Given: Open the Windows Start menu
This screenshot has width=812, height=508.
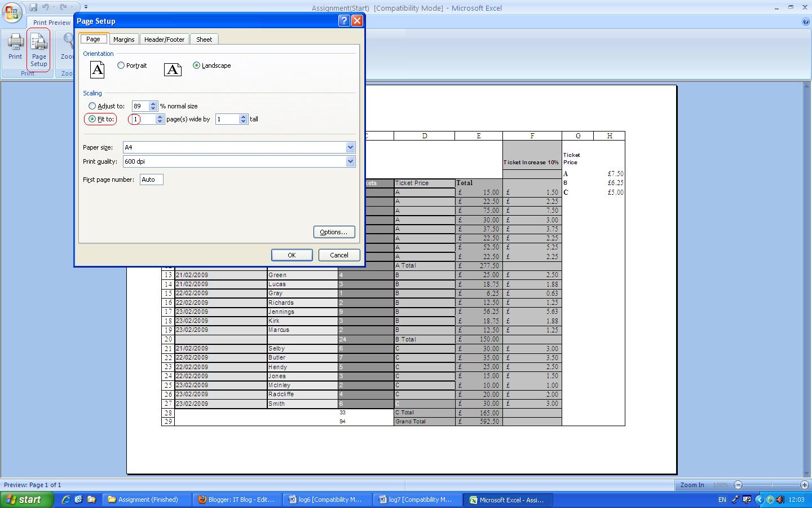Looking at the screenshot, I should (x=27, y=500).
